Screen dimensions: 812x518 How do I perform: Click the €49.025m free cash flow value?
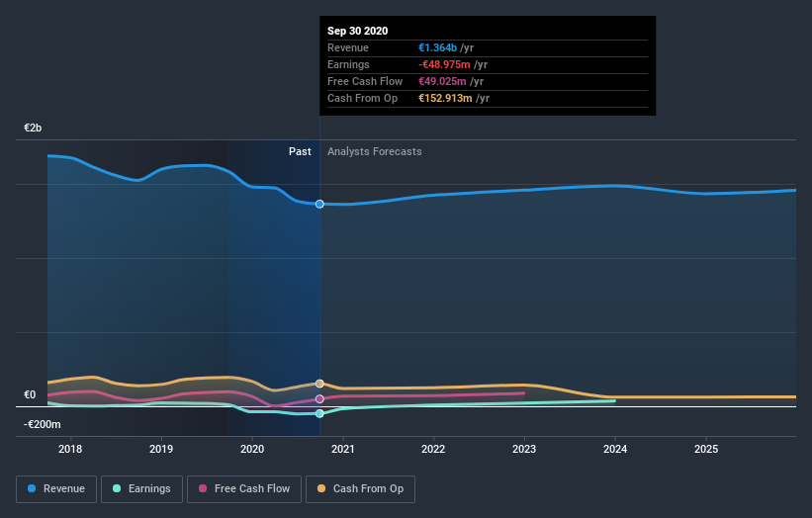pyautogui.click(x=442, y=81)
